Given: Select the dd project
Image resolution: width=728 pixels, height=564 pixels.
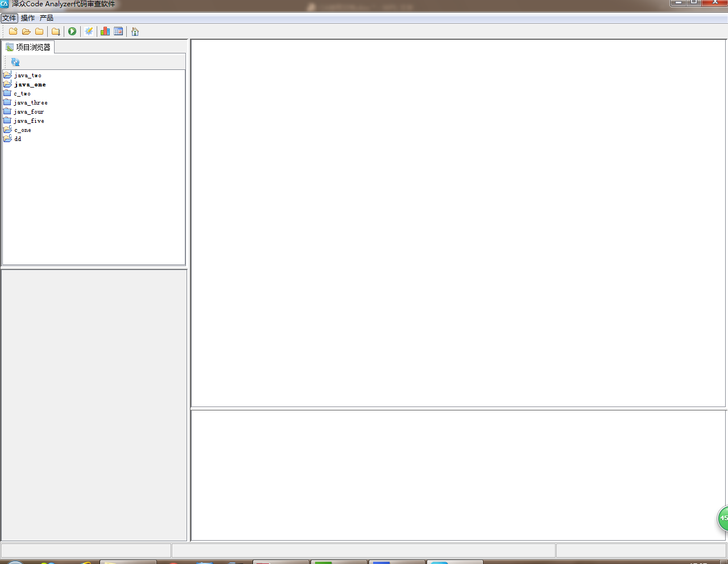Looking at the screenshot, I should (x=18, y=139).
